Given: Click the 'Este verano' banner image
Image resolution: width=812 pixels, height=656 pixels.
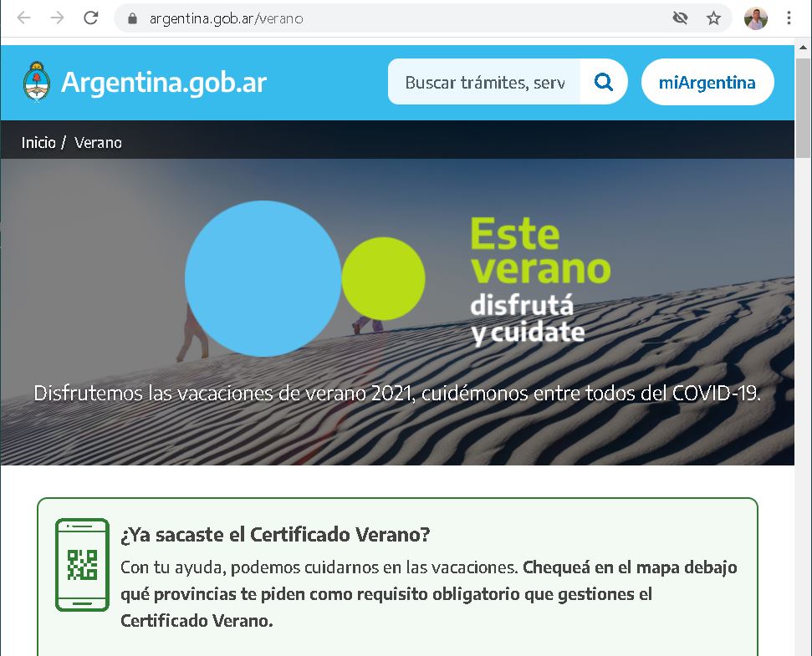Looking at the screenshot, I should coord(397,311).
